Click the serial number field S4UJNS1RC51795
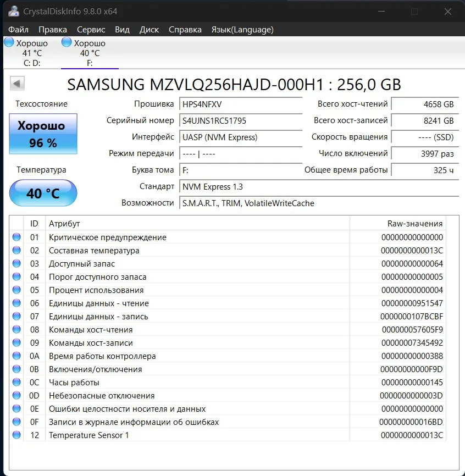 (x=241, y=120)
